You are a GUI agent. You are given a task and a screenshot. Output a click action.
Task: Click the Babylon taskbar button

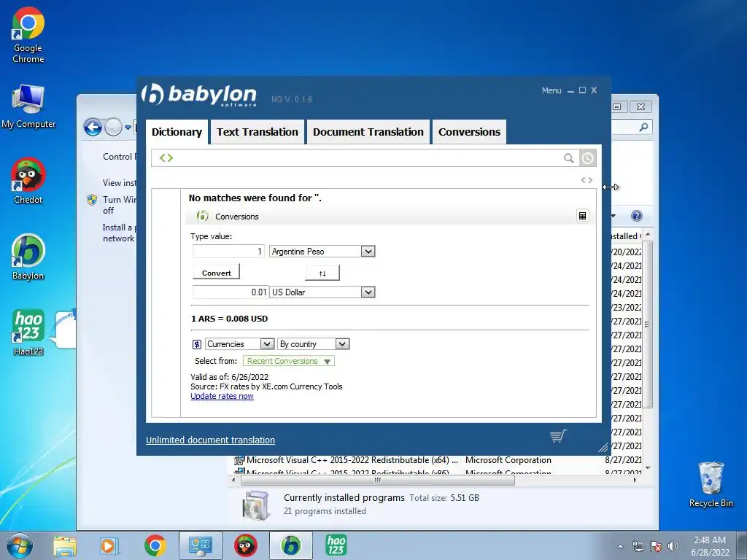pyautogui.click(x=290, y=545)
